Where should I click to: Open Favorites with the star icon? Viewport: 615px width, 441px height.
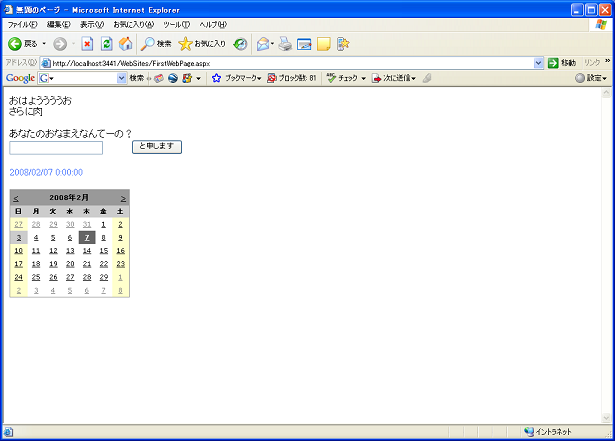pos(202,44)
